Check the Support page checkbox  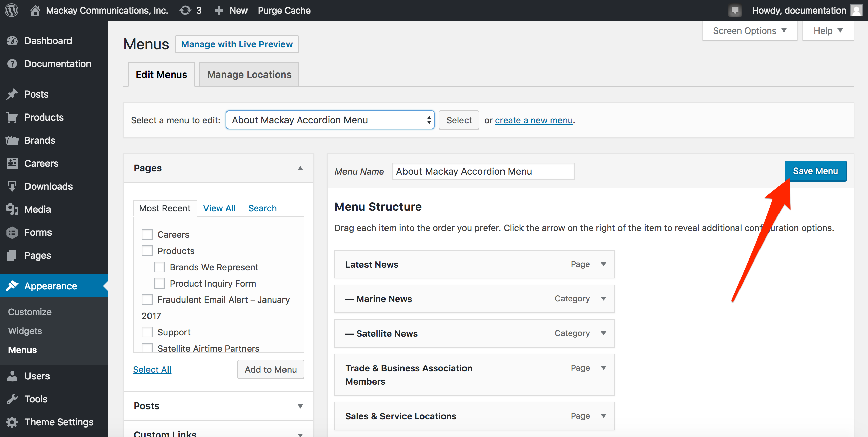tap(147, 332)
